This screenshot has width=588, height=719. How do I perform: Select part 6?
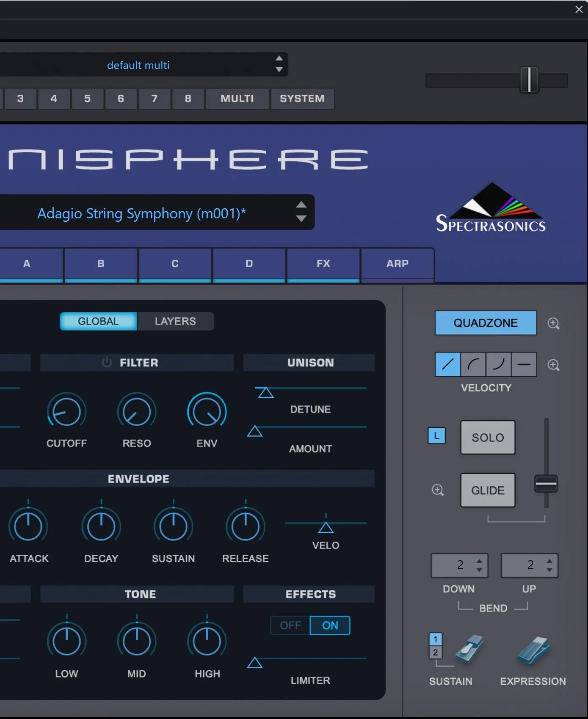[x=121, y=99]
